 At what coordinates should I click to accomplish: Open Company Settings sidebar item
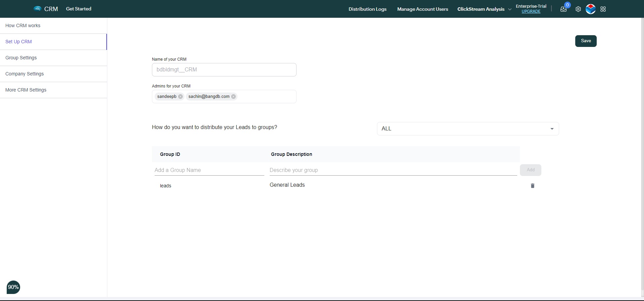click(x=53, y=74)
